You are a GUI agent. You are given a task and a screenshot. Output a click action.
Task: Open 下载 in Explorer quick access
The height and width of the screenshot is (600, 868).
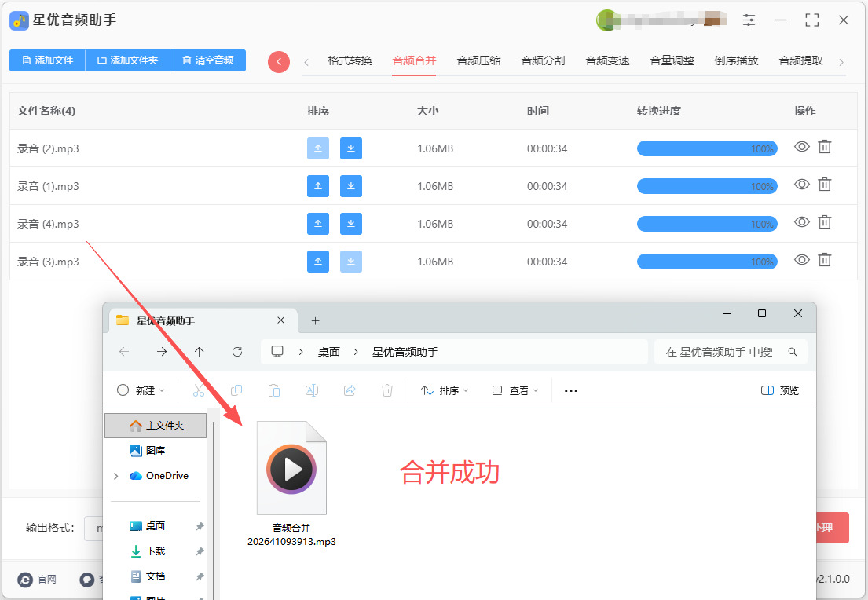pyautogui.click(x=156, y=551)
